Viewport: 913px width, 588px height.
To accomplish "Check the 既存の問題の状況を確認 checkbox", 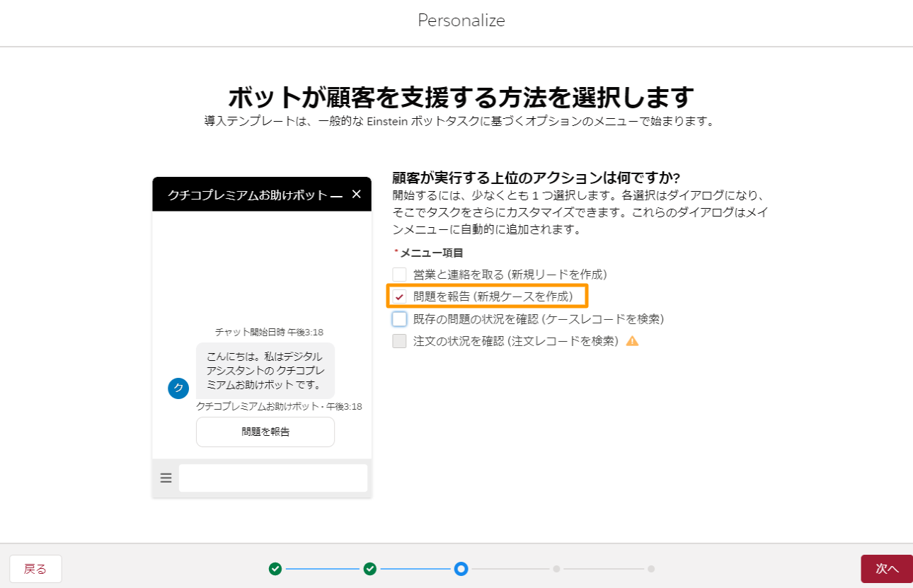I will tap(400, 319).
